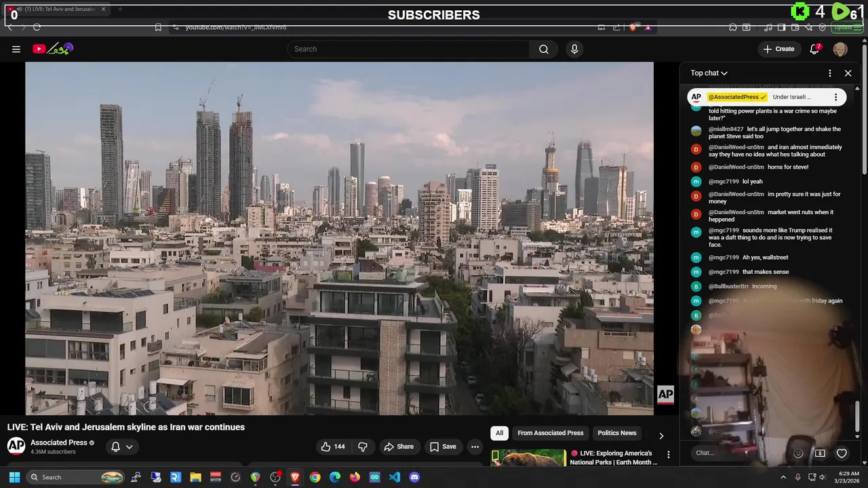Open Associated Press channel avatar
Screen dimensions: 868x488
16,446
